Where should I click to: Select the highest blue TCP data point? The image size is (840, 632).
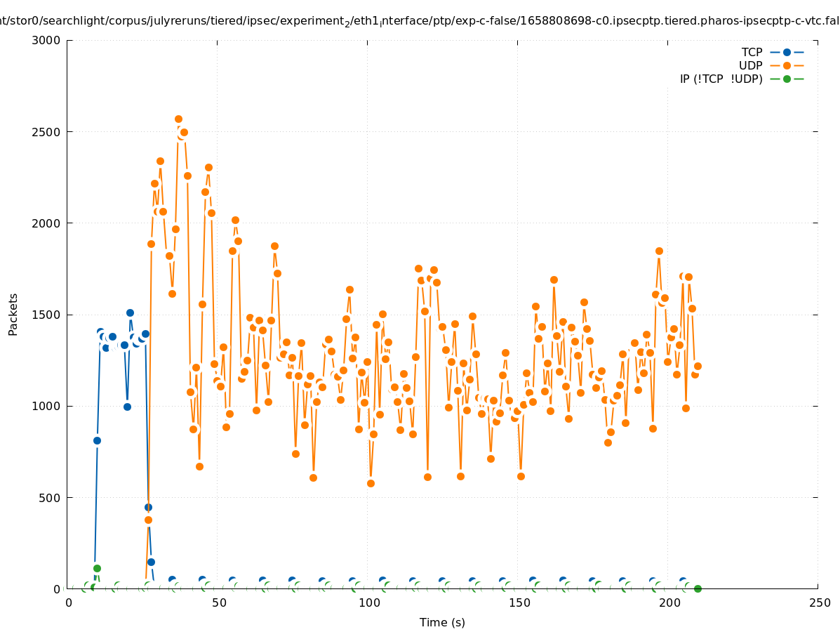pyautogui.click(x=130, y=312)
